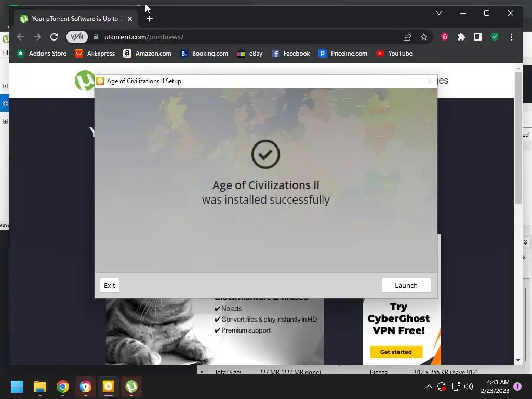Expand the highlighted blue uTorrent sidebar tree node

(x=5, y=103)
